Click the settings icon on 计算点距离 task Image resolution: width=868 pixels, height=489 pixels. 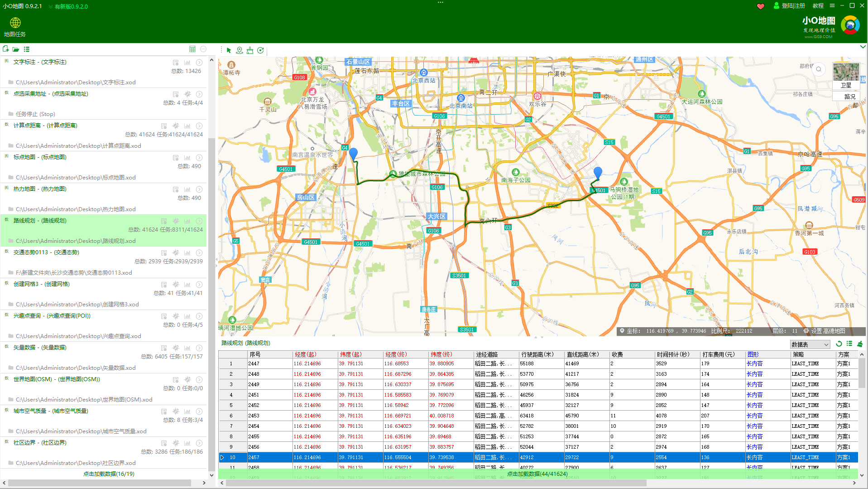click(x=176, y=126)
